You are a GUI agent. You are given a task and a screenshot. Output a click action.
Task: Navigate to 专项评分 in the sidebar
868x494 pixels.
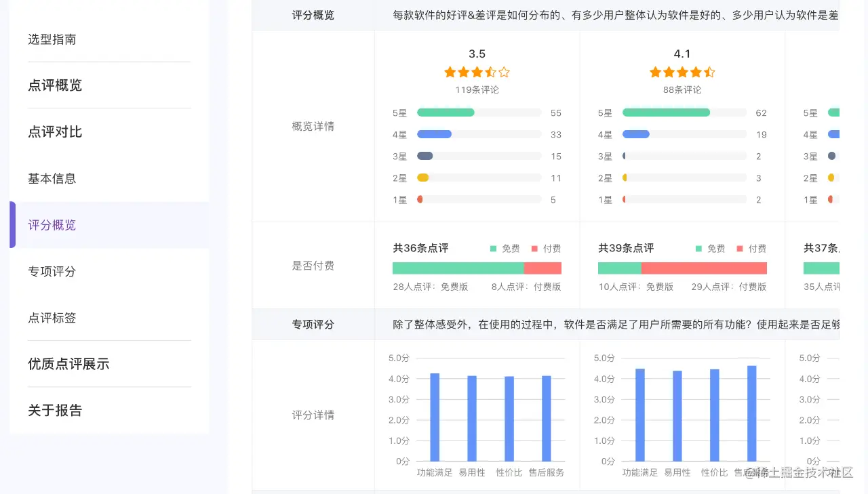click(52, 271)
